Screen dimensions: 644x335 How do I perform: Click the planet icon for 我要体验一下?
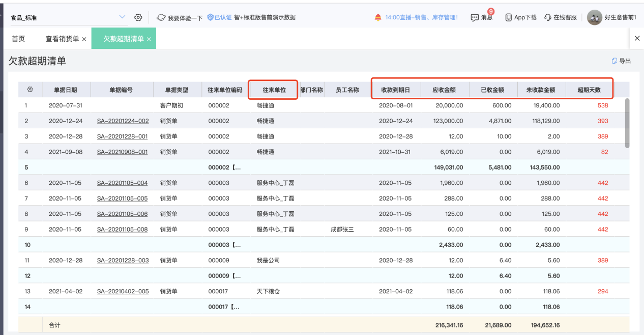161,17
